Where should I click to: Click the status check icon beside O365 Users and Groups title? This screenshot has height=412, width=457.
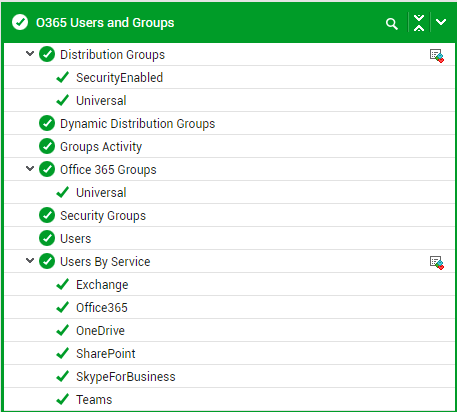(20, 22)
